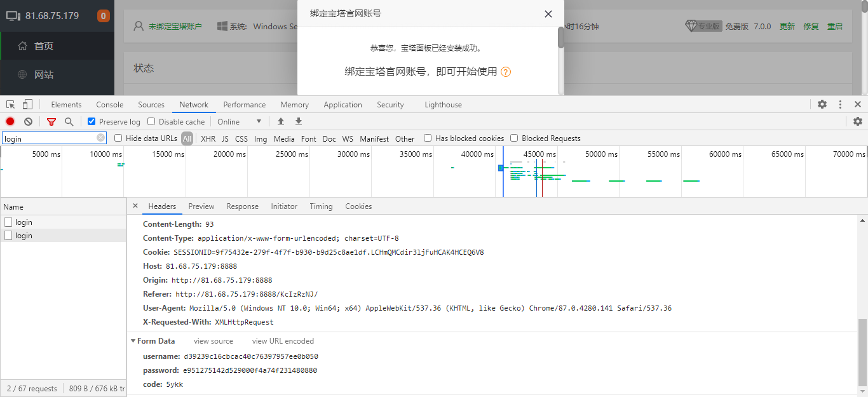
Task: Click the headers pane scrollbar thumb
Action: tap(862, 352)
